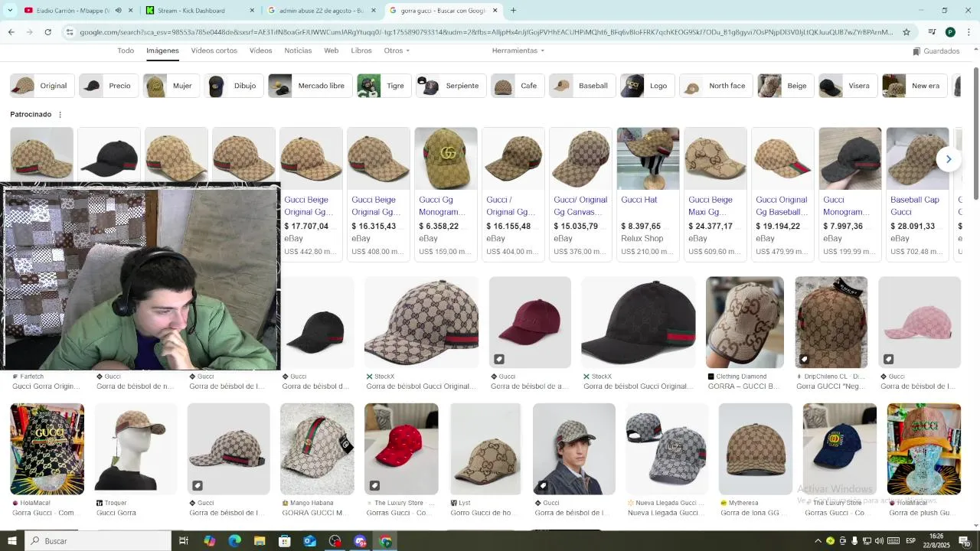Open Microsoft Store from taskbar
980x551 pixels.
tap(285, 541)
